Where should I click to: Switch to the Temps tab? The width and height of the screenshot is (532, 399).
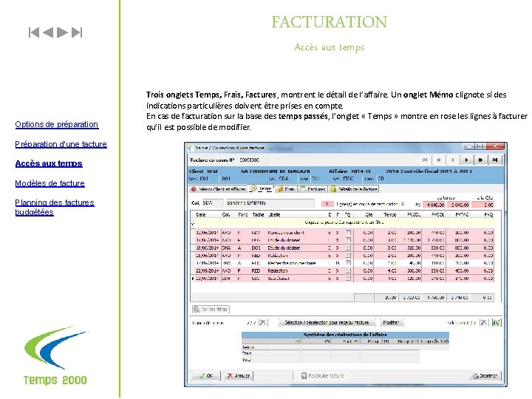point(262,188)
